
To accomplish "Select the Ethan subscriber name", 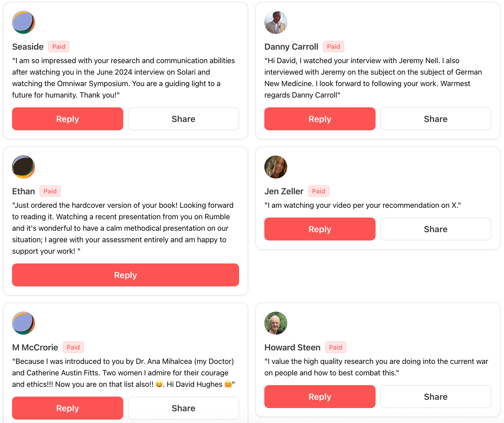I will 24,191.
